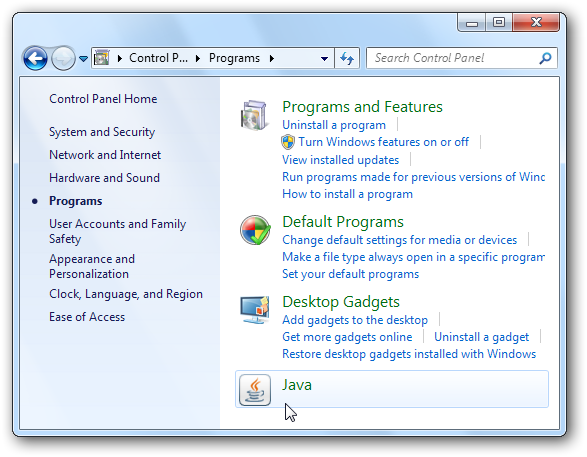Open the Desktop Gadgets heading

tap(341, 302)
